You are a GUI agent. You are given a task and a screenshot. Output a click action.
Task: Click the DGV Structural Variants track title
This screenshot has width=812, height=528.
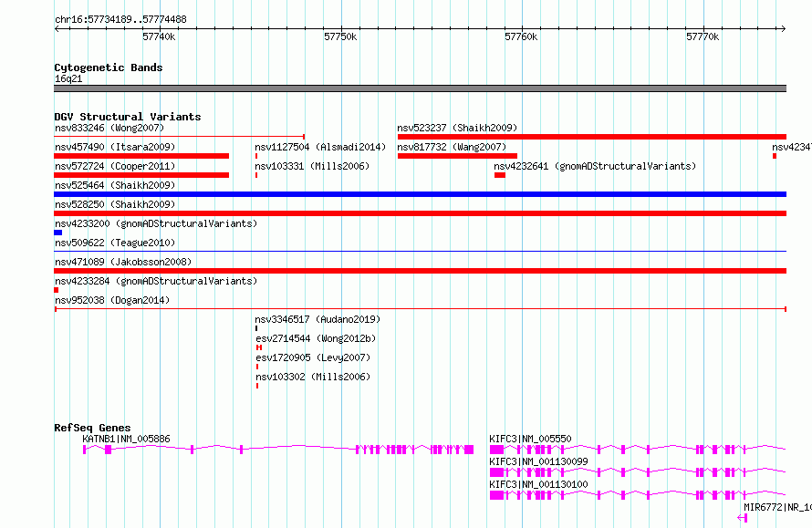point(128,117)
